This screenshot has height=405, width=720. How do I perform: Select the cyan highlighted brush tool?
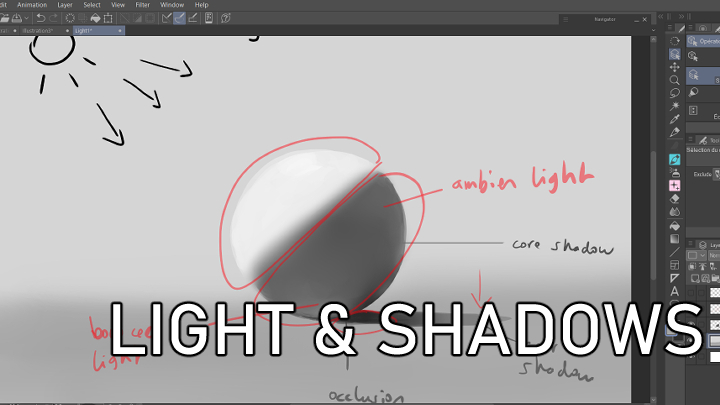point(675,159)
